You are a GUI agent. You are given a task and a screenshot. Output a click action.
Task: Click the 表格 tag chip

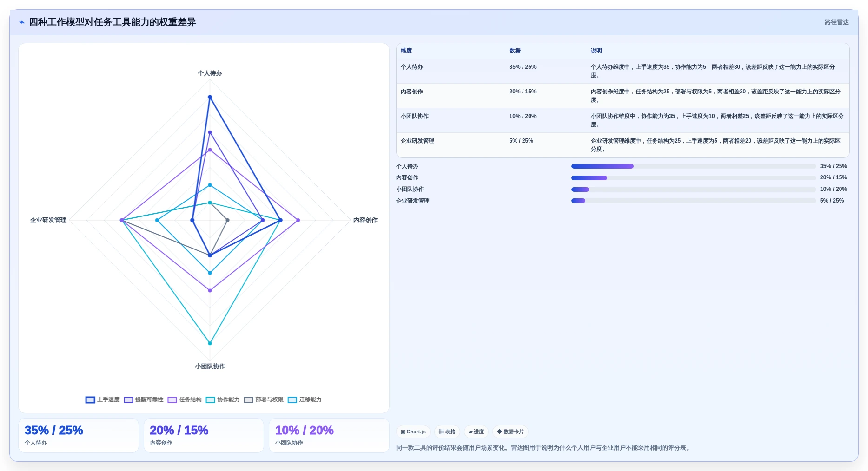(447, 432)
